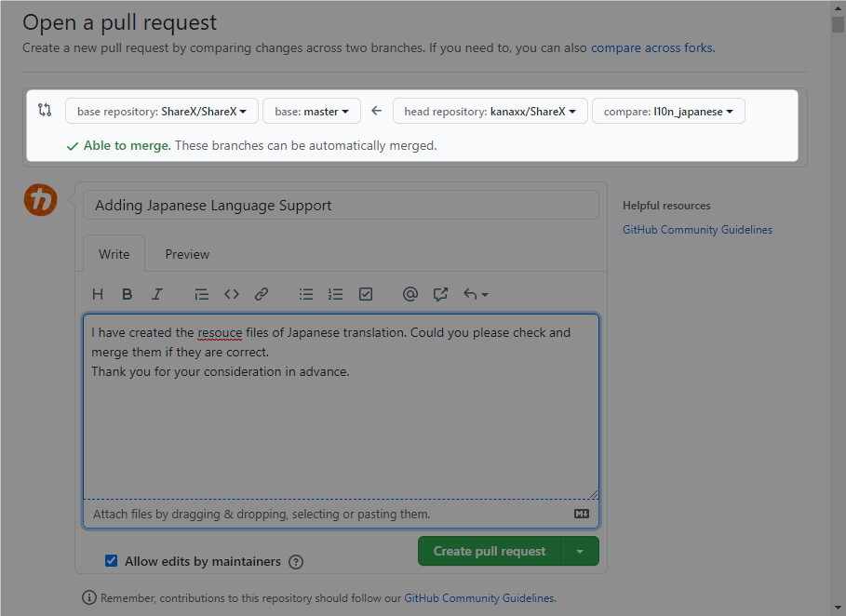Switch to the Write tab

point(114,254)
